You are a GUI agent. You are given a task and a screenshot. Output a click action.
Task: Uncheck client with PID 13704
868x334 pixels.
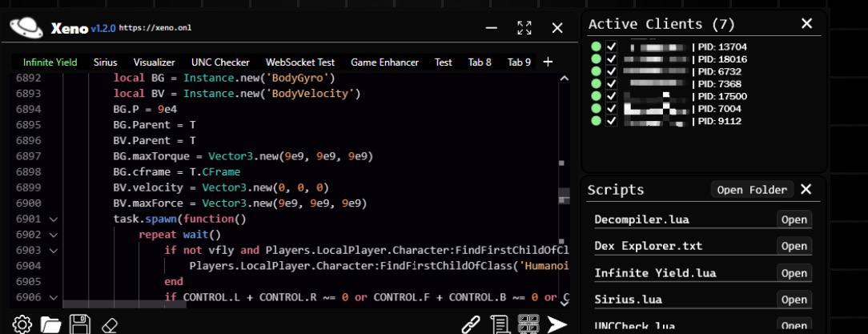click(x=611, y=46)
